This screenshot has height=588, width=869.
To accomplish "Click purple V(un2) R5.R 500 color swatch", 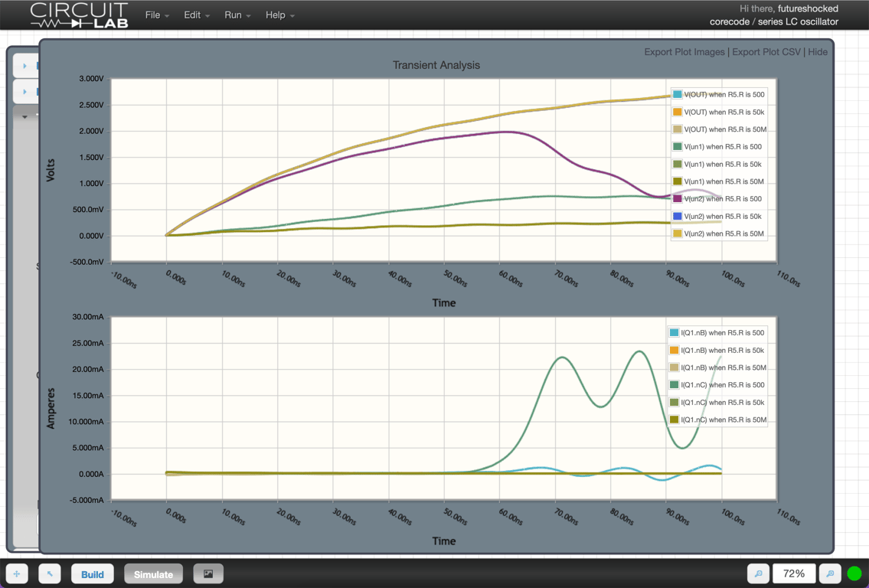I will 677,199.
